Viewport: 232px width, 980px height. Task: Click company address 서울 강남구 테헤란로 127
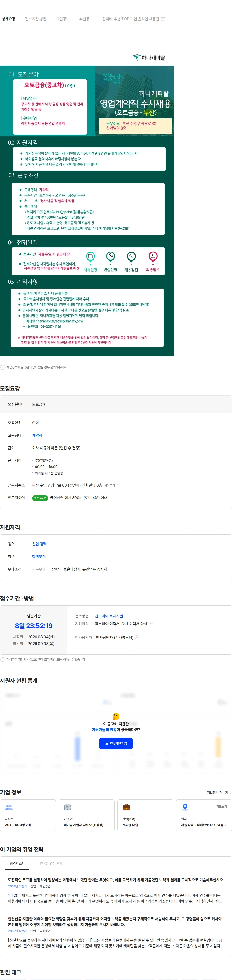click(x=203, y=825)
